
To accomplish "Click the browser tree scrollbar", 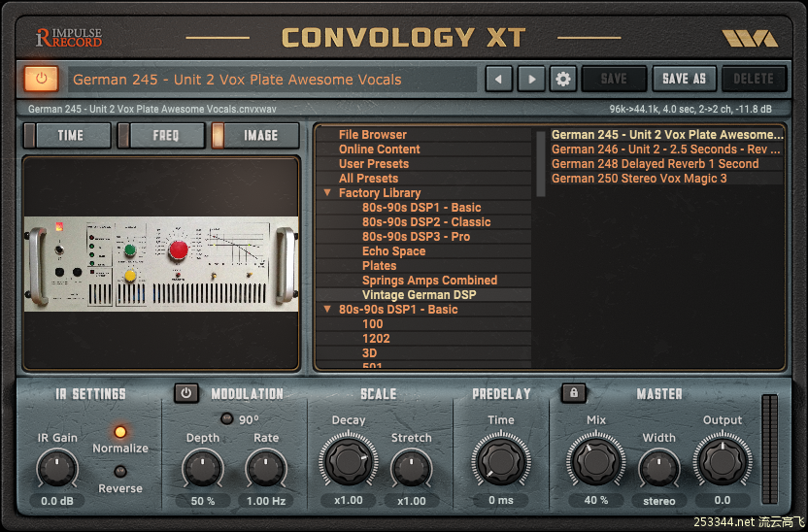I will pyautogui.click(x=541, y=164).
